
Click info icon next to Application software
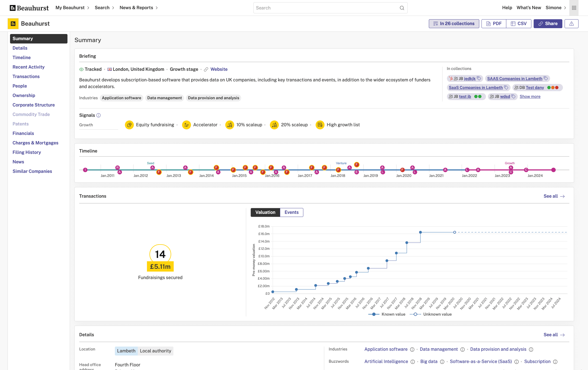coord(412,350)
